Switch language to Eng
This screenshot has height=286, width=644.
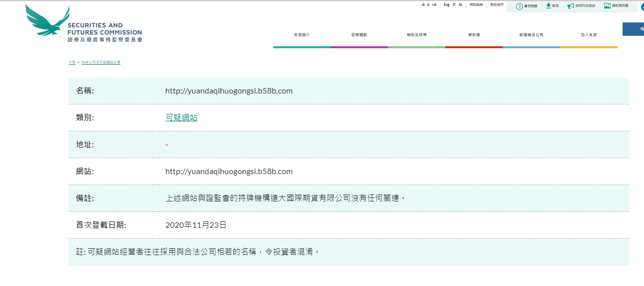[446, 4]
